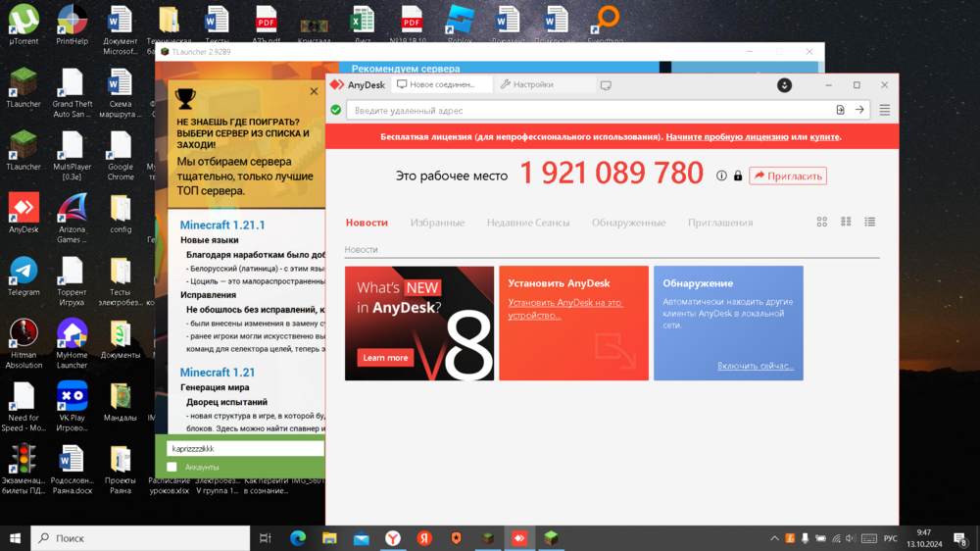This screenshot has height=551, width=980.
Task: Open Microsoft Edge from the taskbar
Action: 298,538
